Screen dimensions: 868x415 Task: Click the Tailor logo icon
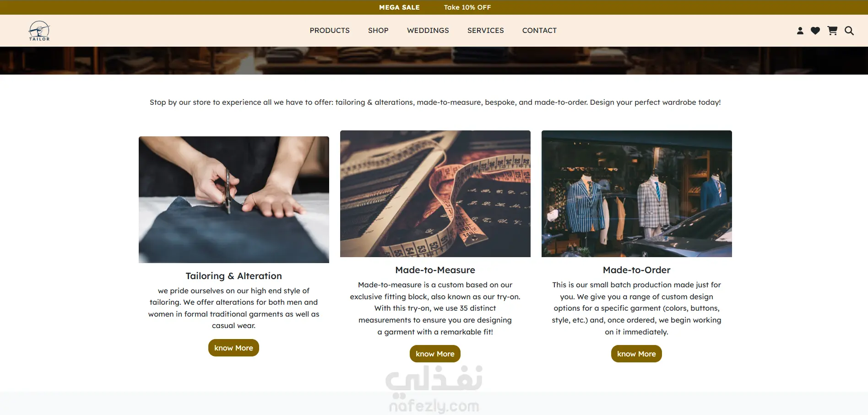point(39,31)
